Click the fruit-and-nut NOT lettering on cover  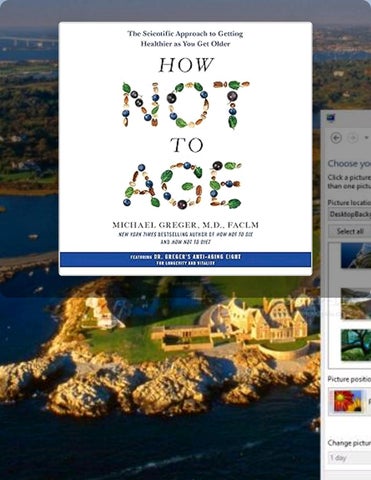click(186, 104)
